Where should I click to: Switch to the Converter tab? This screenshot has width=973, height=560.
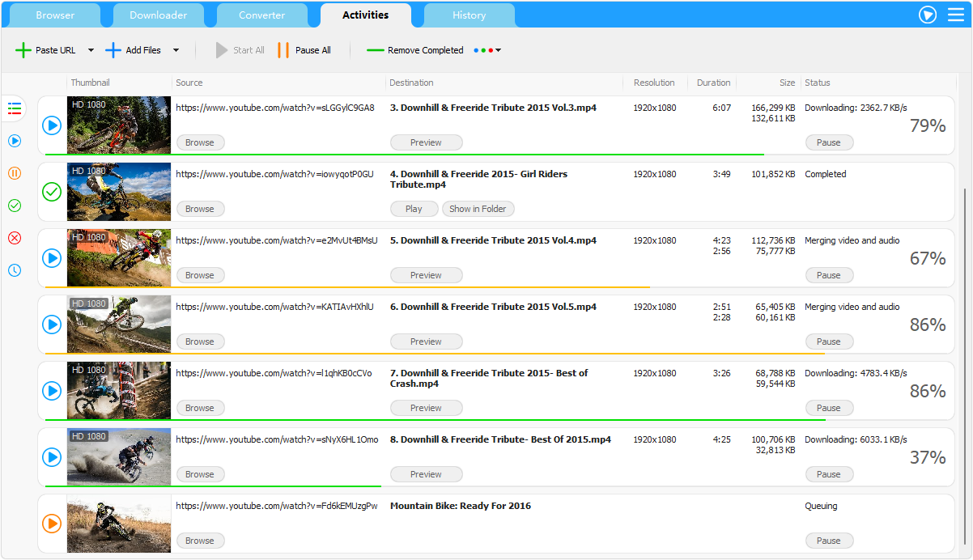261,15
